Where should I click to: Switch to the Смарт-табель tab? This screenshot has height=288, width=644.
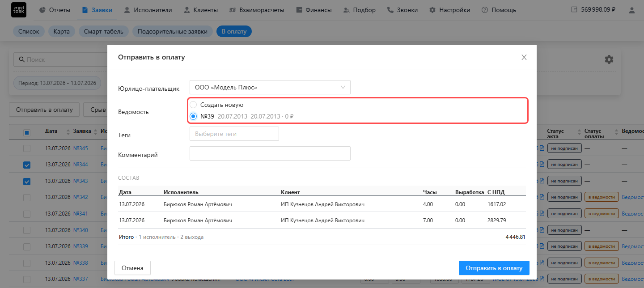pos(104,31)
